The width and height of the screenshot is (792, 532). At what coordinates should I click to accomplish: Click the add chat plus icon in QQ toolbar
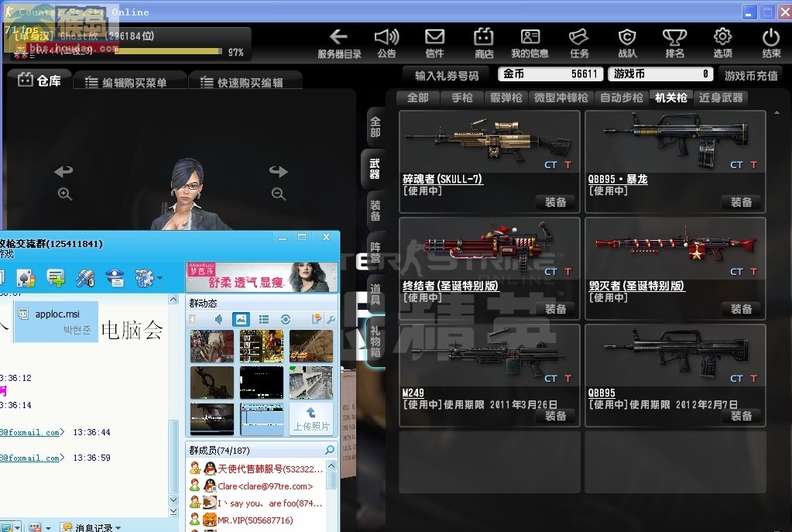56,278
